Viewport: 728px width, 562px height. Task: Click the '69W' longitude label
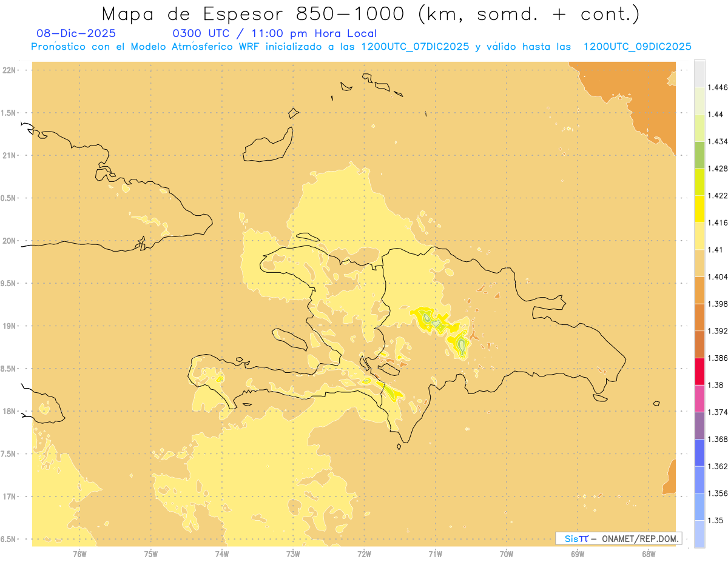[x=578, y=554]
